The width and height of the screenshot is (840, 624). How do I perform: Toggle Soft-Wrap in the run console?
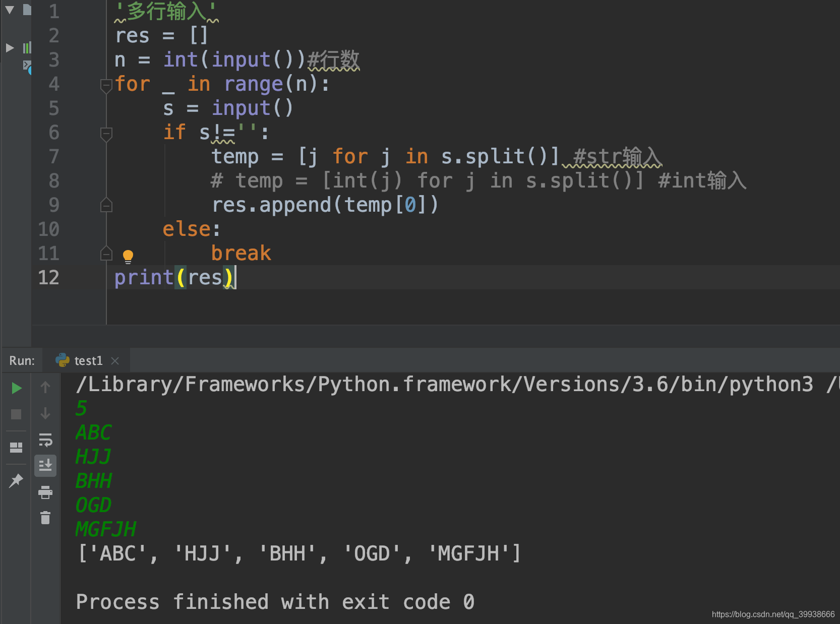click(45, 440)
